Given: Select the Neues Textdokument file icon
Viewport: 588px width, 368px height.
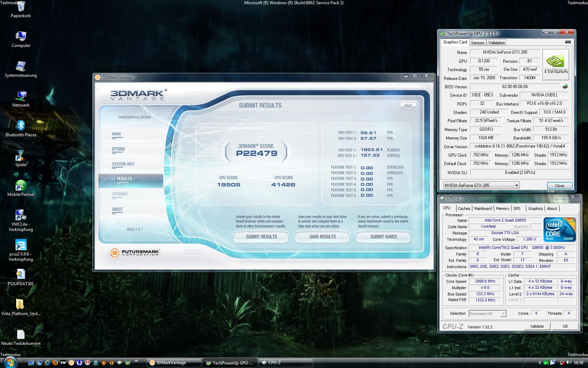Looking at the screenshot, I should pos(21,334).
